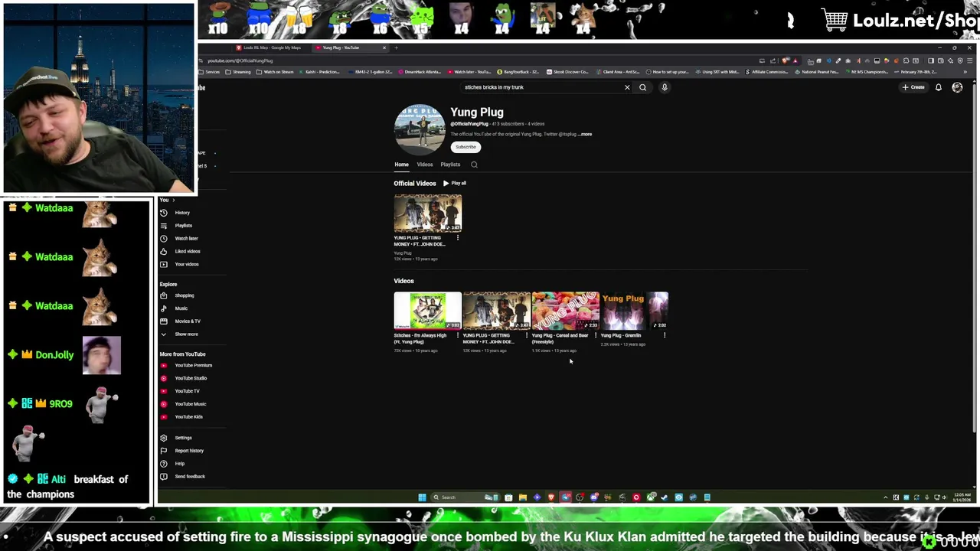980x551 pixels.
Task: Open Stitches - I'm Always High thumbnail
Action: coord(428,310)
